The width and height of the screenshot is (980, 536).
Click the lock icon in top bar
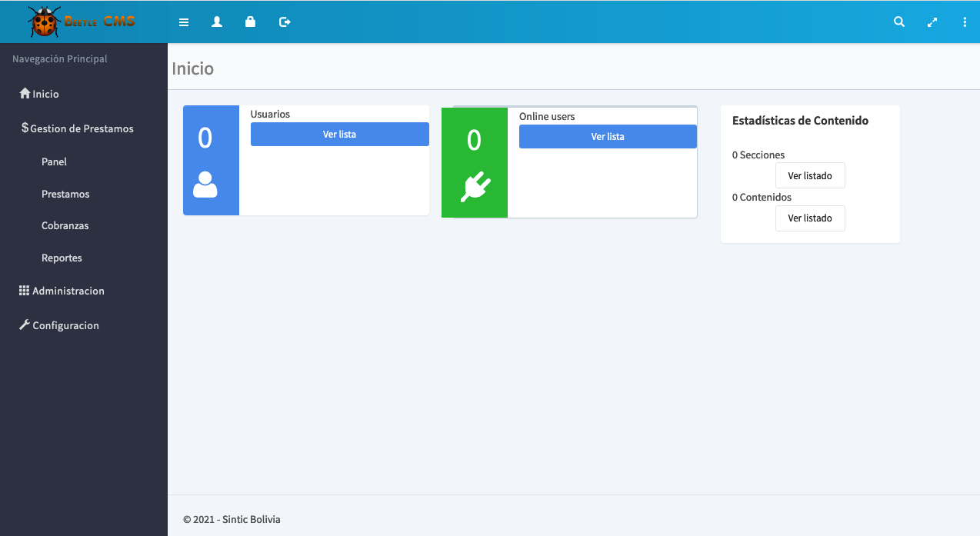(x=250, y=22)
